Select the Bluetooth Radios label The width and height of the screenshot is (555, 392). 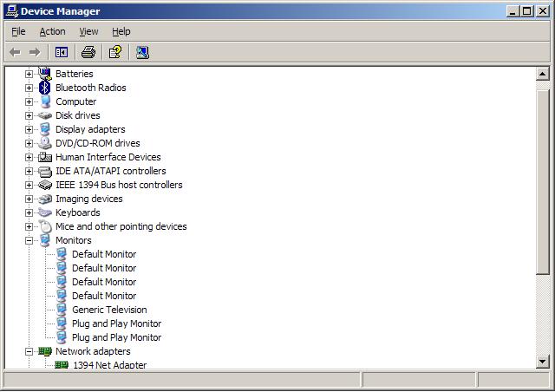pyautogui.click(x=90, y=88)
